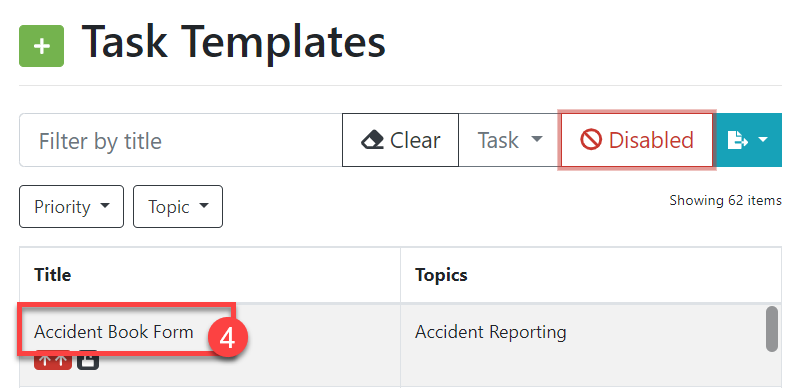The width and height of the screenshot is (795, 388).
Task: Sort by the Title column header
Action: [x=53, y=275]
